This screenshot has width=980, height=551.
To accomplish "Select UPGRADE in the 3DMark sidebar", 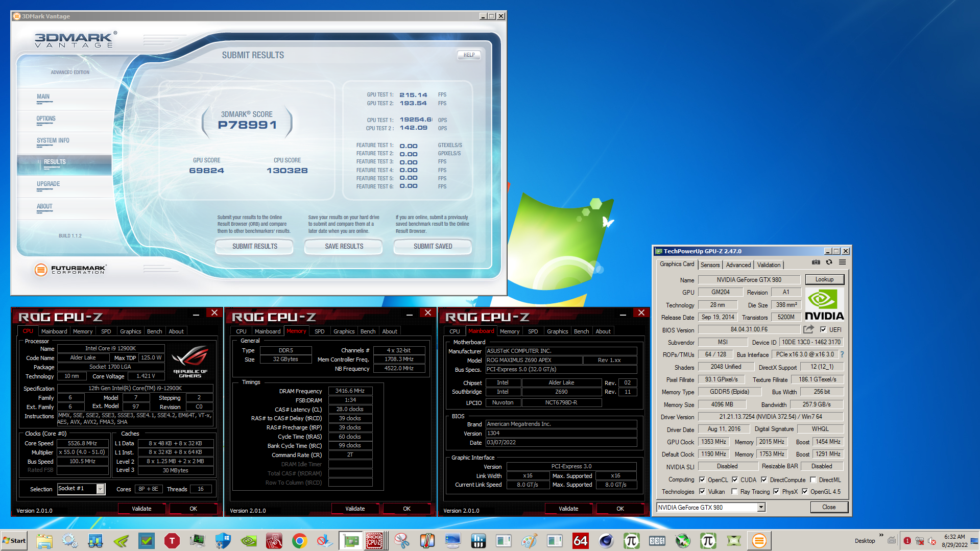I will [48, 184].
